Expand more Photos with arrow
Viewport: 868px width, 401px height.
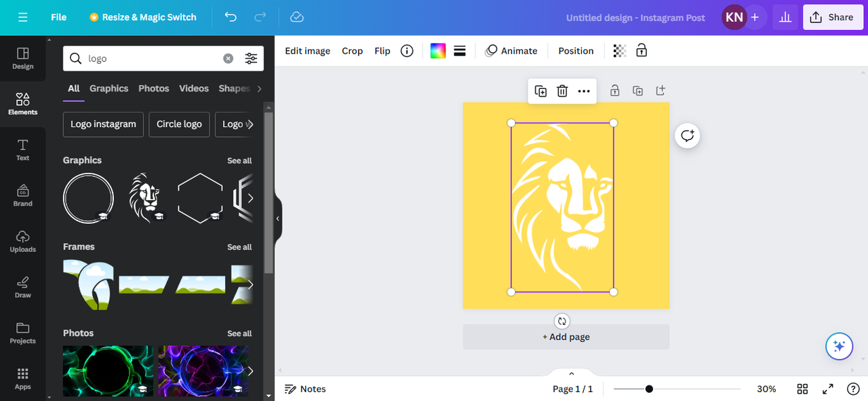point(250,370)
